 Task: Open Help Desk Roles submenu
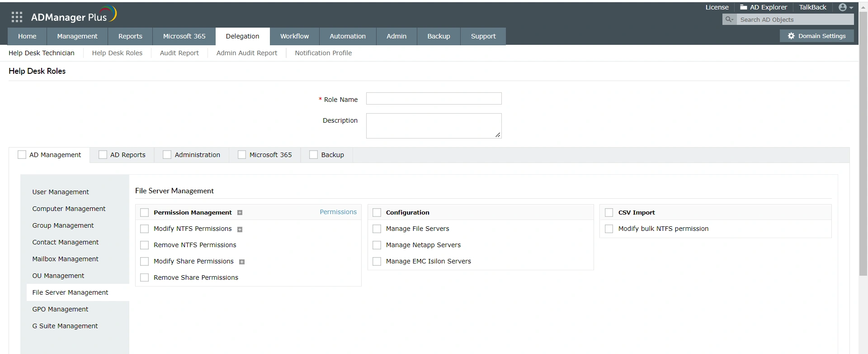coord(117,53)
